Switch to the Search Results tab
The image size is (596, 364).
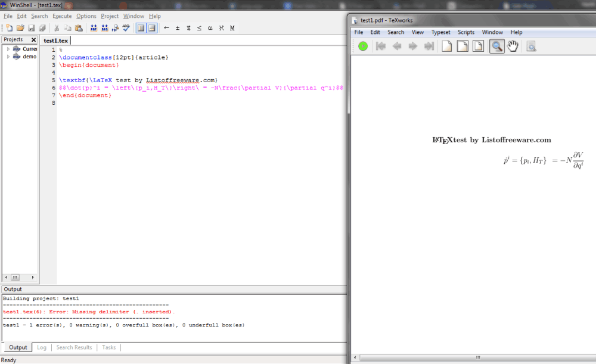74,347
